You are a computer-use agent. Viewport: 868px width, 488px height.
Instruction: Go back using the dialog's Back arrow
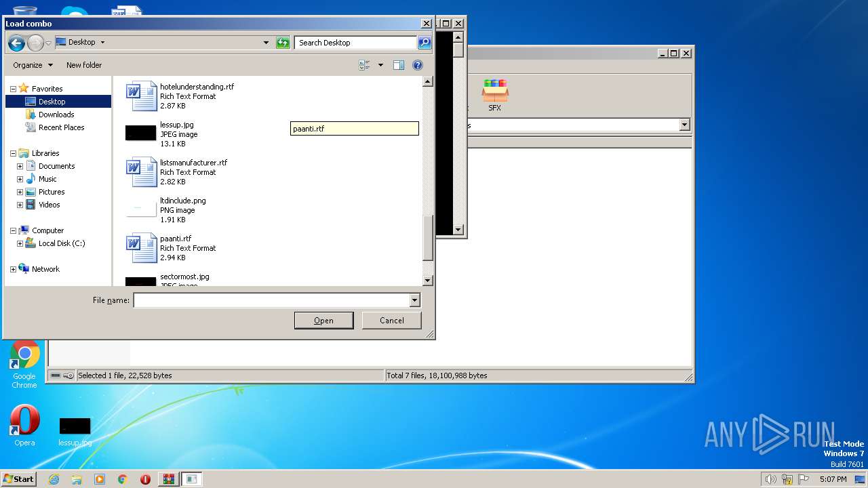click(16, 43)
